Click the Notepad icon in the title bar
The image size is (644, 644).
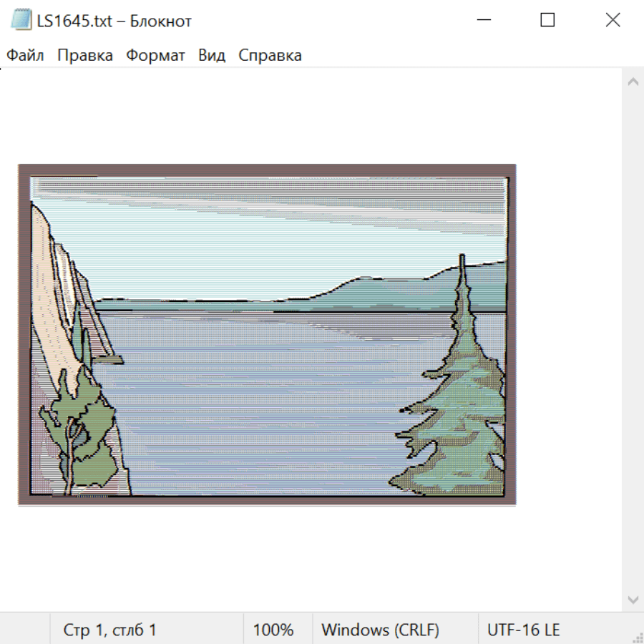pyautogui.click(x=21, y=20)
